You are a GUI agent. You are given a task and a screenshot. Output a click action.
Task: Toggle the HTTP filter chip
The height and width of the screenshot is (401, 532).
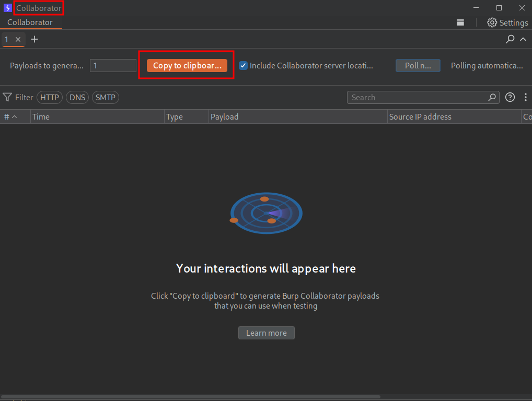pos(50,97)
